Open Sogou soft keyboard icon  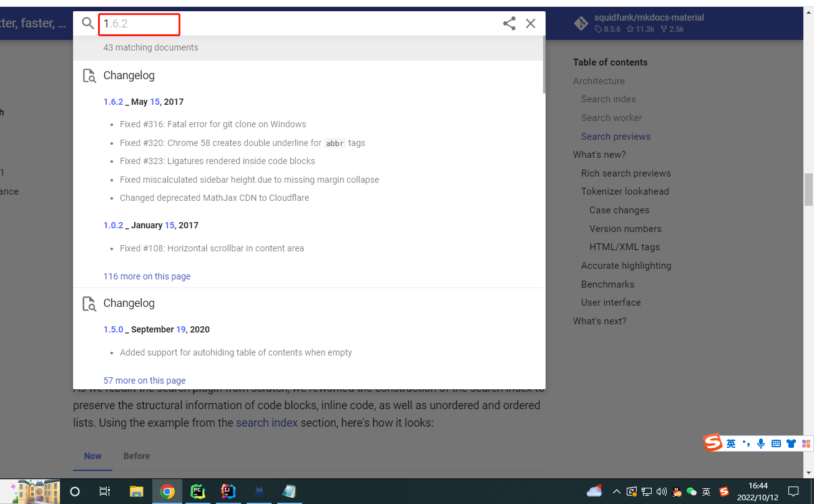tap(776, 443)
